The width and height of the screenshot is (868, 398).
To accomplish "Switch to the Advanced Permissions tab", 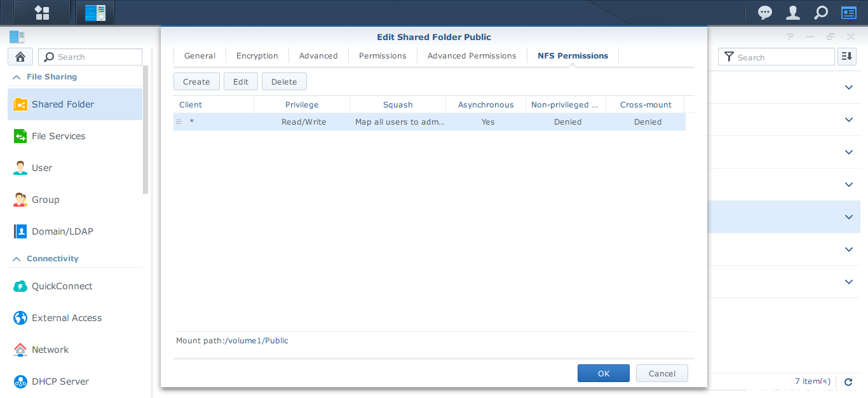I will [471, 56].
